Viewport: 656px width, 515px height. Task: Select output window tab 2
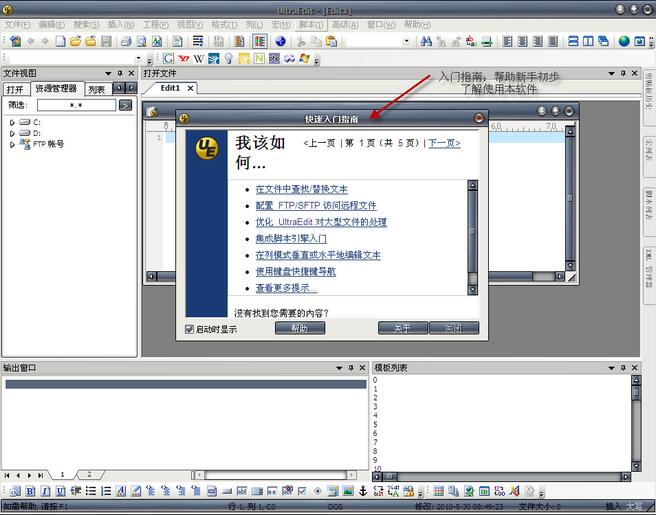(x=89, y=474)
